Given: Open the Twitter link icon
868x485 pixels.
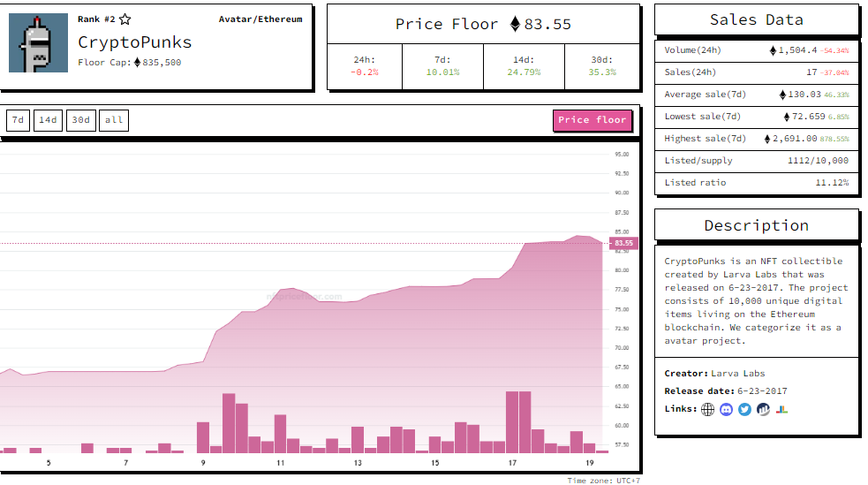Looking at the screenshot, I should point(744,409).
